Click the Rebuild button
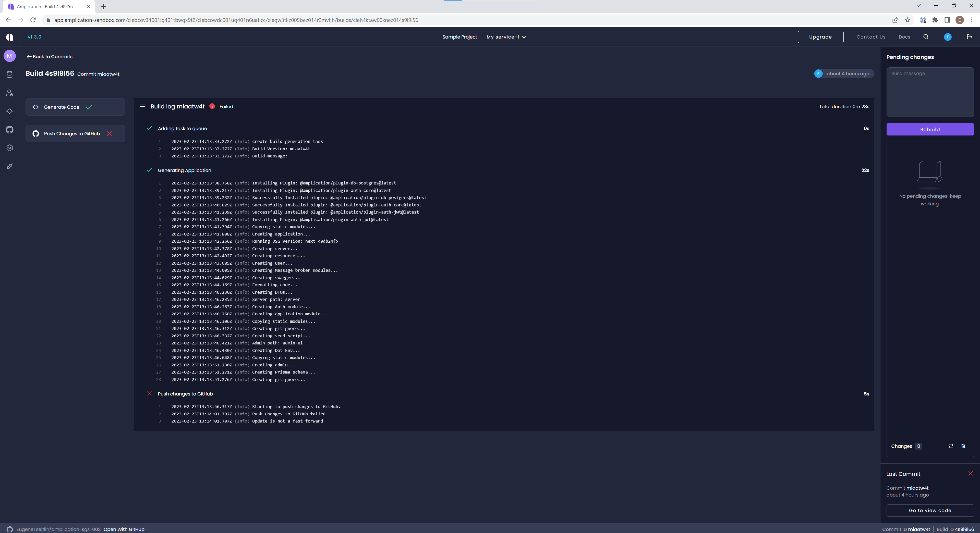Image resolution: width=980 pixels, height=533 pixels. [929, 129]
